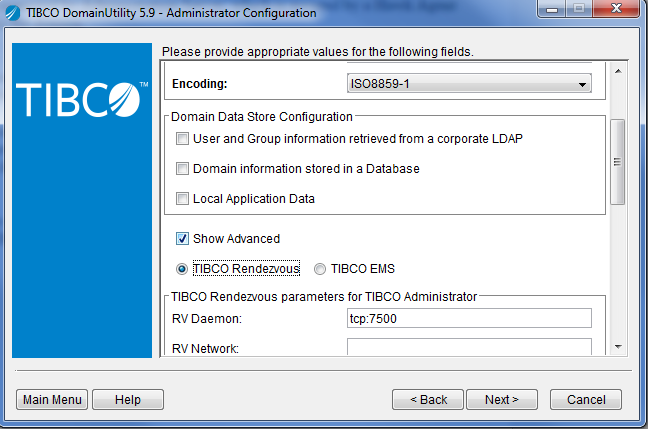Screen dimensions: 648x429
Task: Click the TIBCO logo in the side panel
Action: coord(82,100)
